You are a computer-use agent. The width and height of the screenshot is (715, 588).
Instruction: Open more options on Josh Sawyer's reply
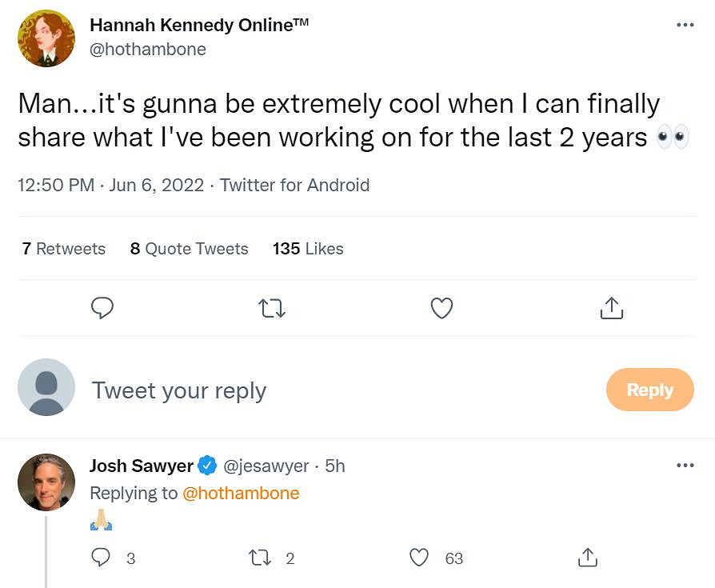click(x=685, y=466)
